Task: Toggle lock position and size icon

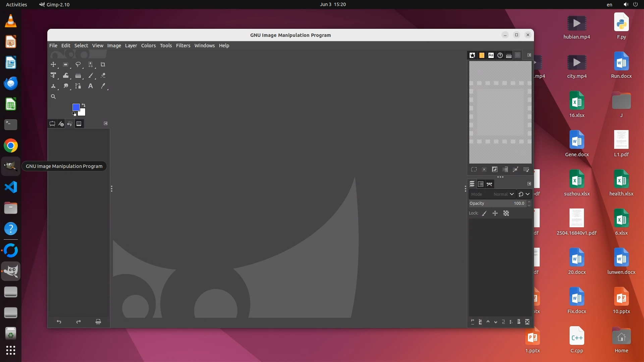Action: [495, 213]
